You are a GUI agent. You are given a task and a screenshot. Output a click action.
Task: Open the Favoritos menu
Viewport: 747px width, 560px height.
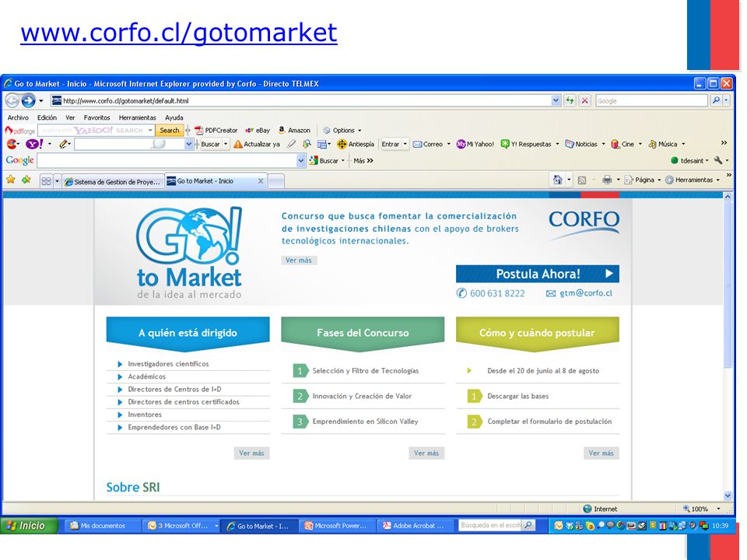coord(96,117)
